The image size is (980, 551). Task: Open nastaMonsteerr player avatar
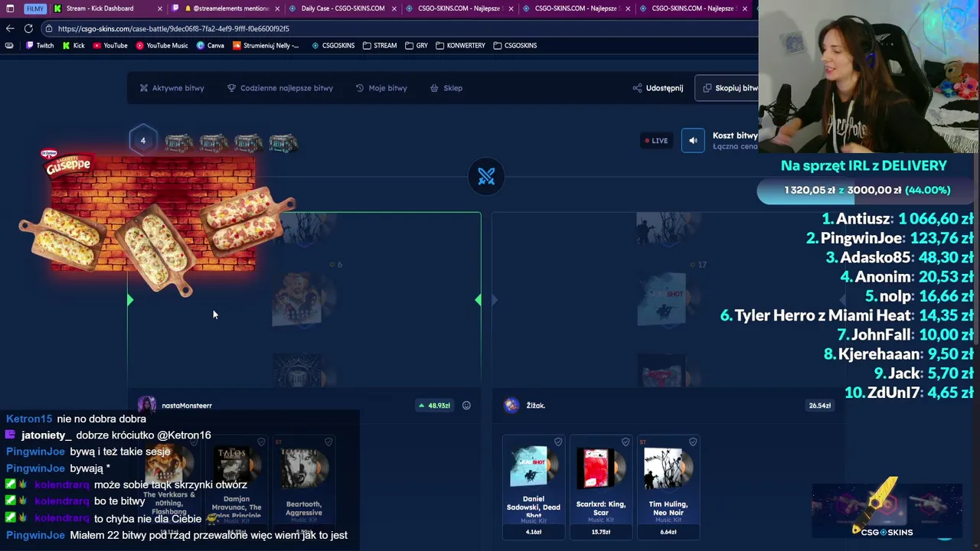point(147,406)
